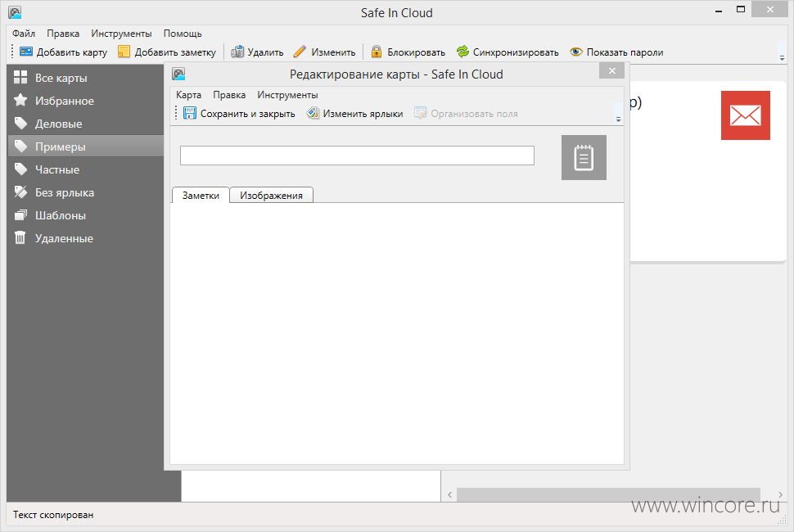Viewport: 794px width, 532px height.
Task: Click the Add note (Добавить заметку) icon
Action: [x=124, y=52]
